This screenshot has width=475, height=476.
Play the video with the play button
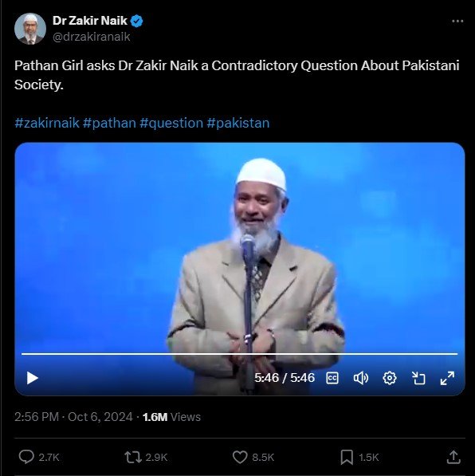[32, 378]
